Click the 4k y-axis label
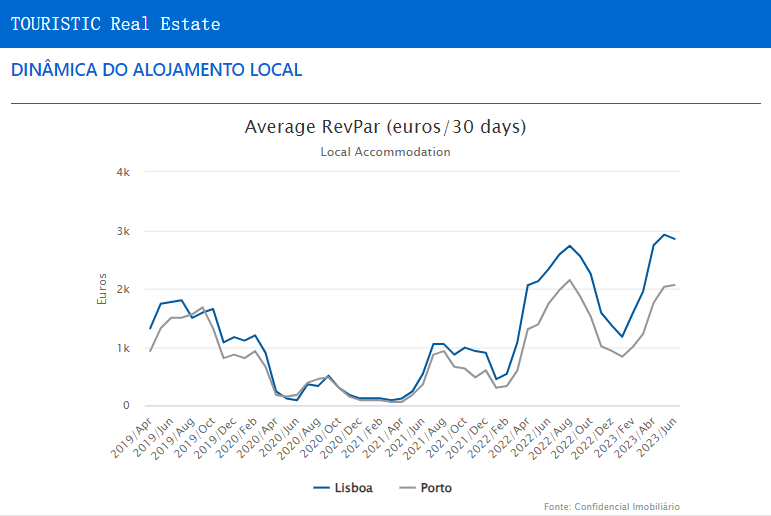 point(123,172)
